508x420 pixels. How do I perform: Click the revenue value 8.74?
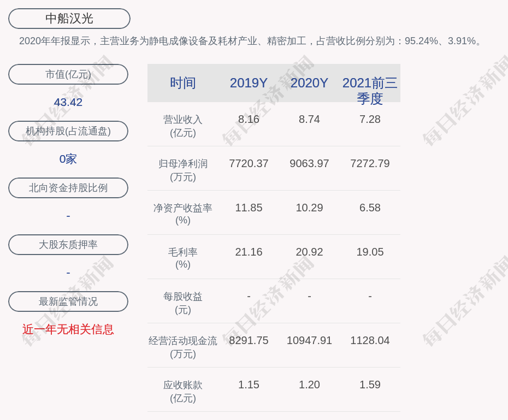point(309,119)
